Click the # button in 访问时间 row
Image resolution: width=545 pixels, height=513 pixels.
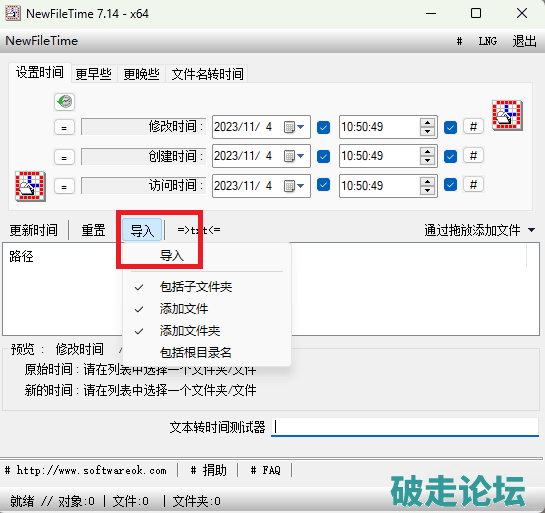pos(473,185)
